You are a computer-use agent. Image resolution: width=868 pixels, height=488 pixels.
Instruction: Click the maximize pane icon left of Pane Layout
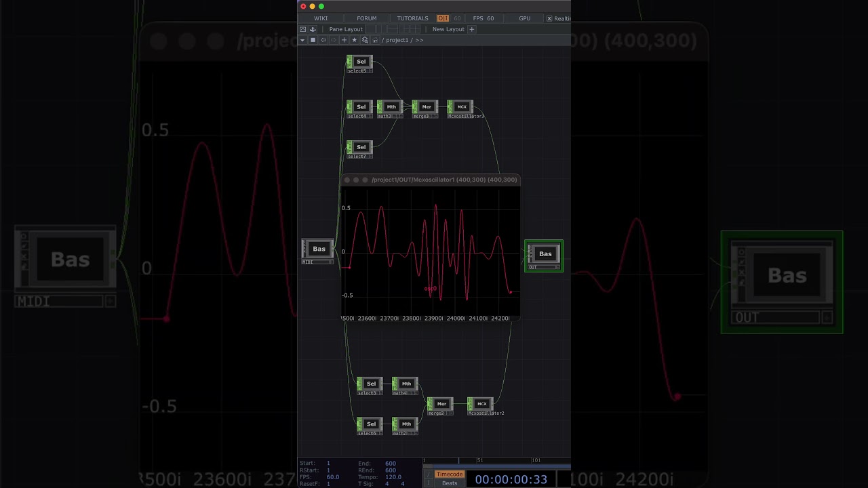(302, 29)
